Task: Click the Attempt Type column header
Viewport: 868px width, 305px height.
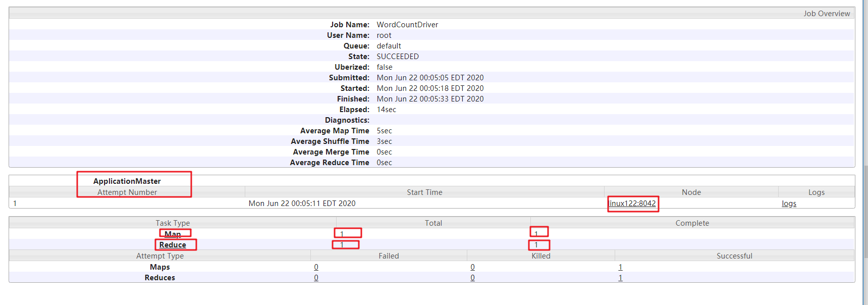Action: click(160, 256)
